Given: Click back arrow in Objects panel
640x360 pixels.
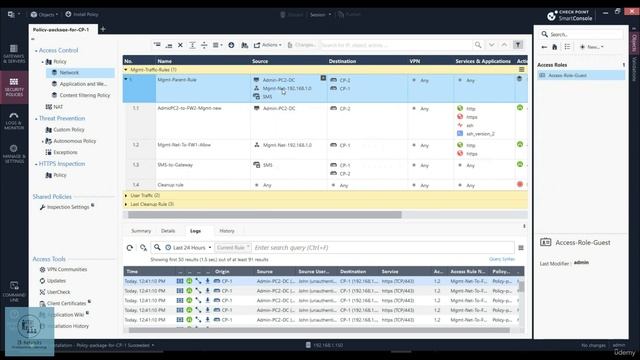Looking at the screenshot, I should click(544, 47).
